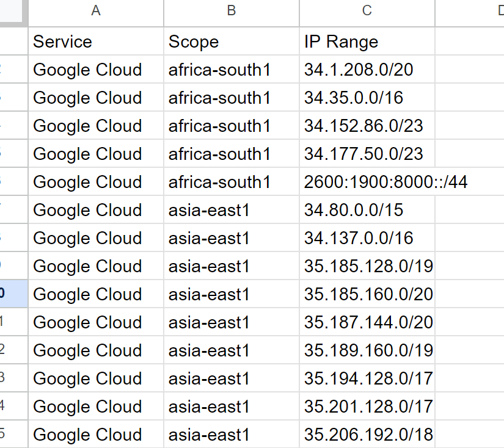Select the bottom visible cell 35.206.192.0/18

point(365,435)
